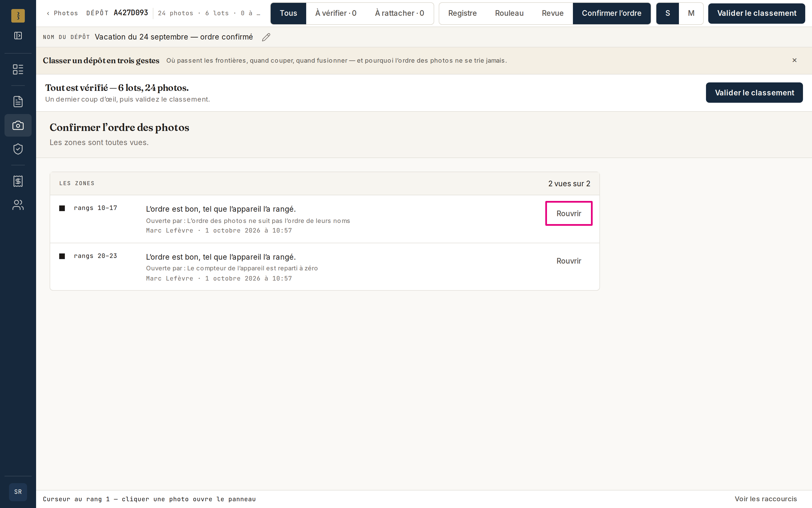
Task: Rouvrir the rangs 10-17 zone
Action: [568, 213]
